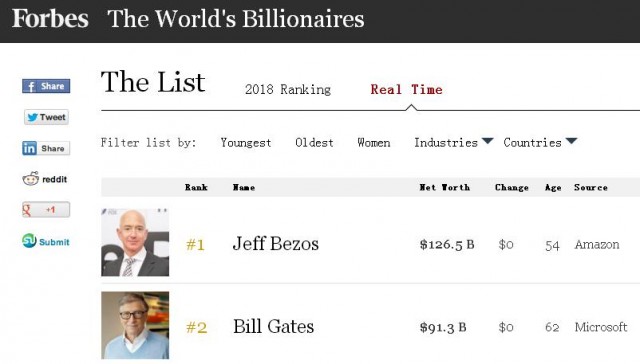Click the Twitter Tweet button
Image resolution: width=640 pixels, height=364 pixels.
[x=46, y=117]
